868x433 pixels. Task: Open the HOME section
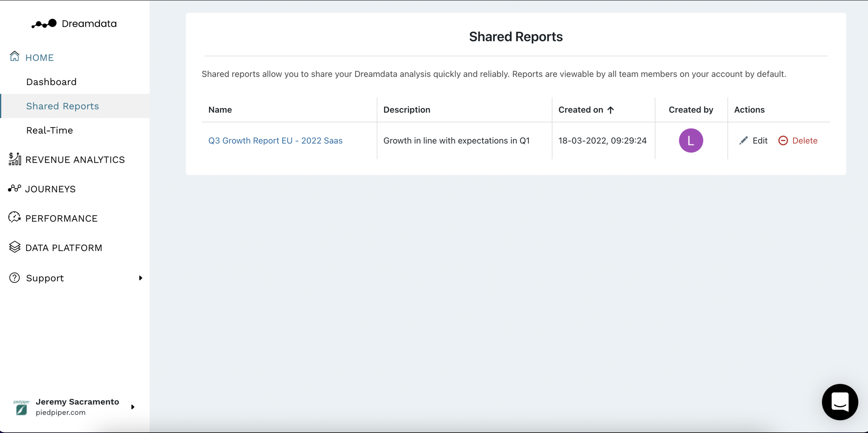(40, 58)
